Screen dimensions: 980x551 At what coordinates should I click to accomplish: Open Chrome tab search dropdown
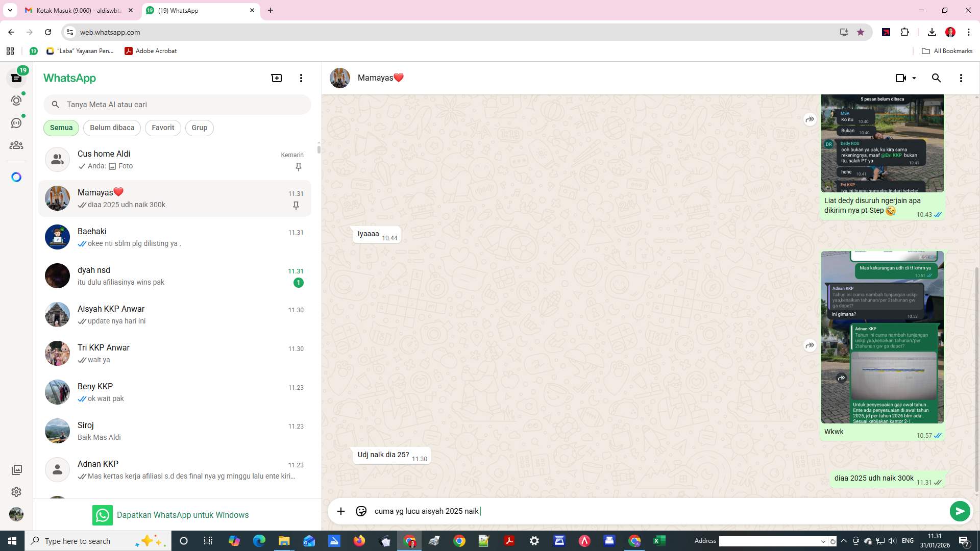click(x=9, y=10)
